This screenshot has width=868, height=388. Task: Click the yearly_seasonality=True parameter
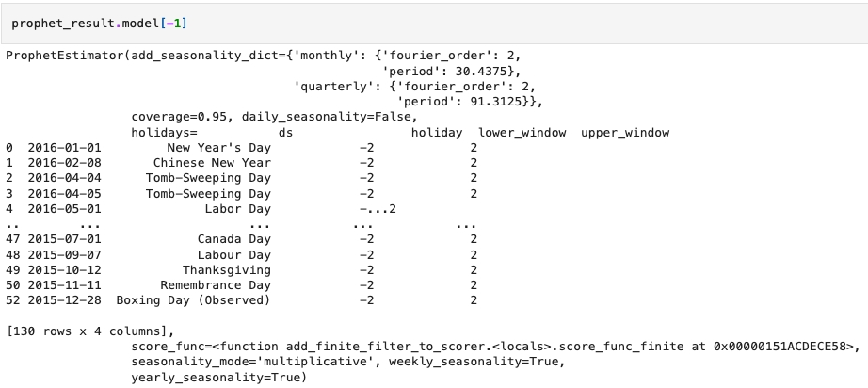tap(218, 378)
